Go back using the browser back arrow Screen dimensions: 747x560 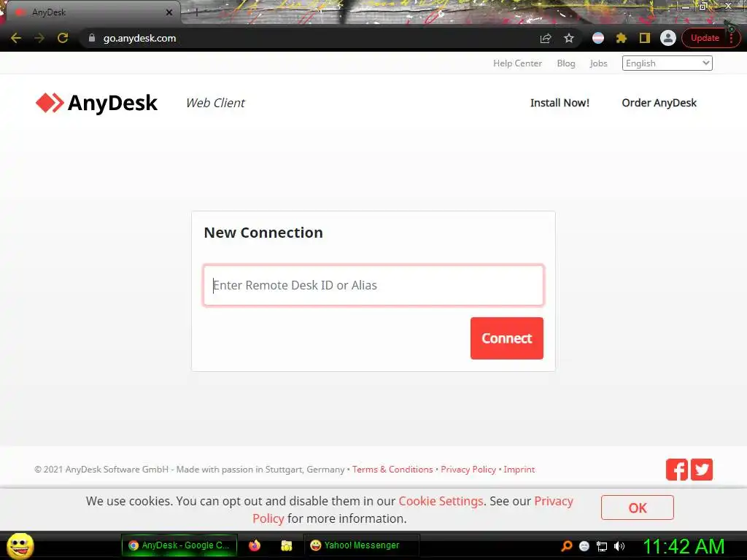[16, 38]
